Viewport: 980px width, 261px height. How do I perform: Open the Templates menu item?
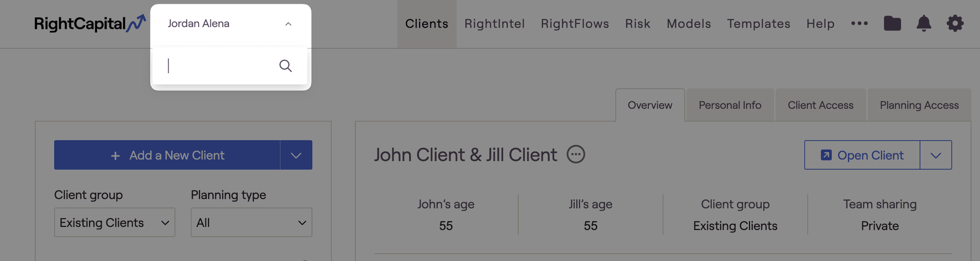click(758, 23)
